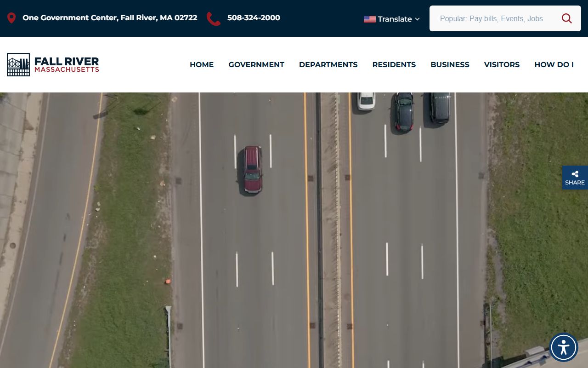Go to the Home menu item
Image resolution: width=588 pixels, height=368 pixels.
coord(202,65)
